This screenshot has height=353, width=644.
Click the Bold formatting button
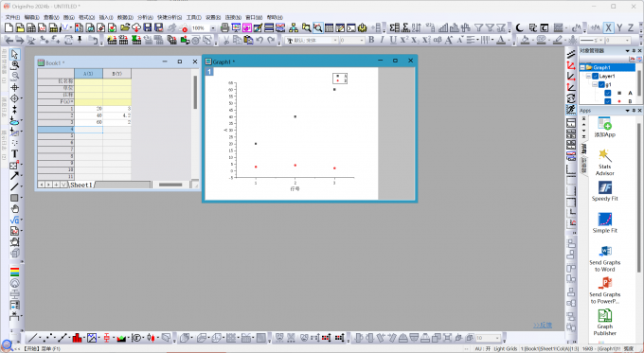pos(371,40)
